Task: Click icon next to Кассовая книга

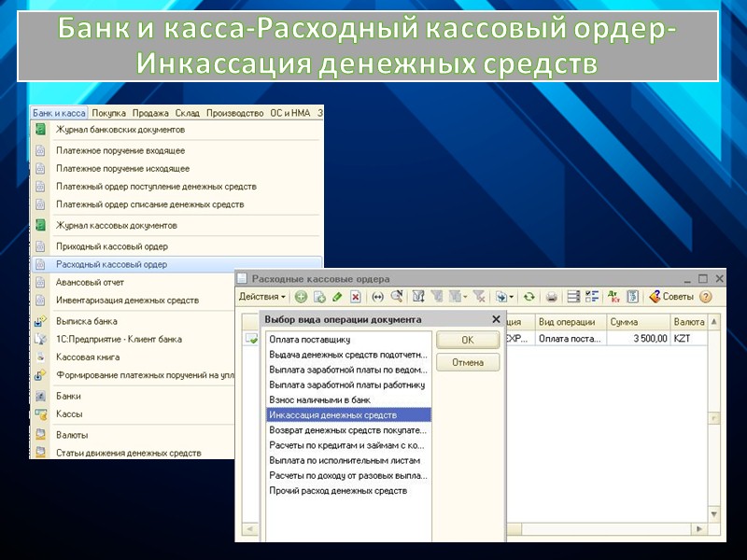Action: (40, 357)
